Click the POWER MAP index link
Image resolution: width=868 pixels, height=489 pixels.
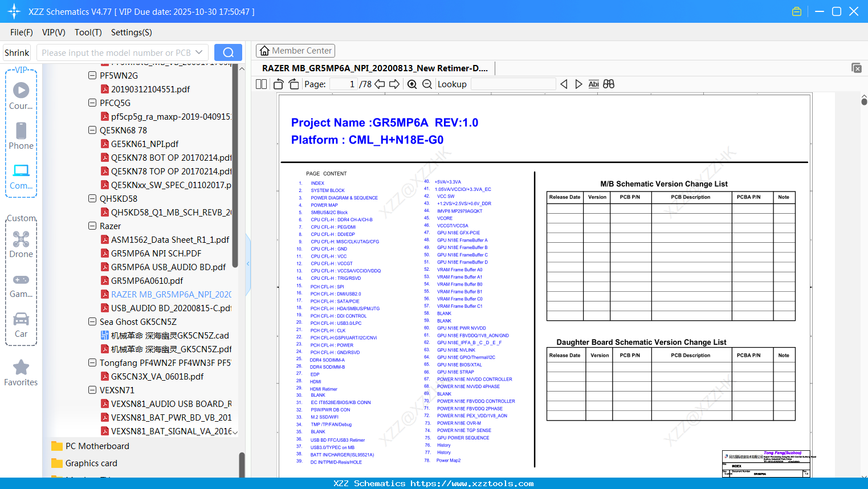(324, 205)
